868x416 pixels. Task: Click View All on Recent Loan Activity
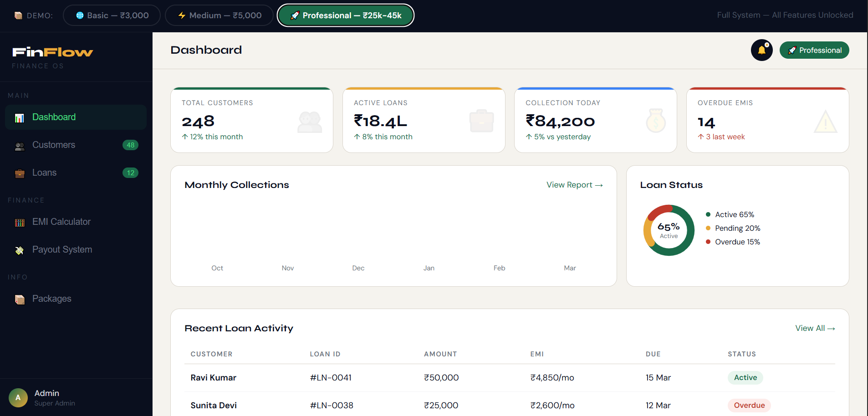click(815, 328)
